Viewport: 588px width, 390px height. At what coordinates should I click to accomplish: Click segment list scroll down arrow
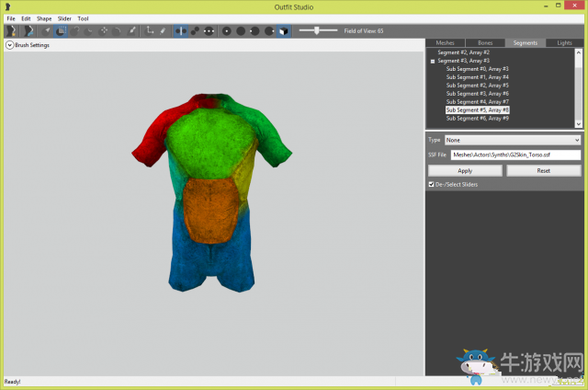coord(578,123)
